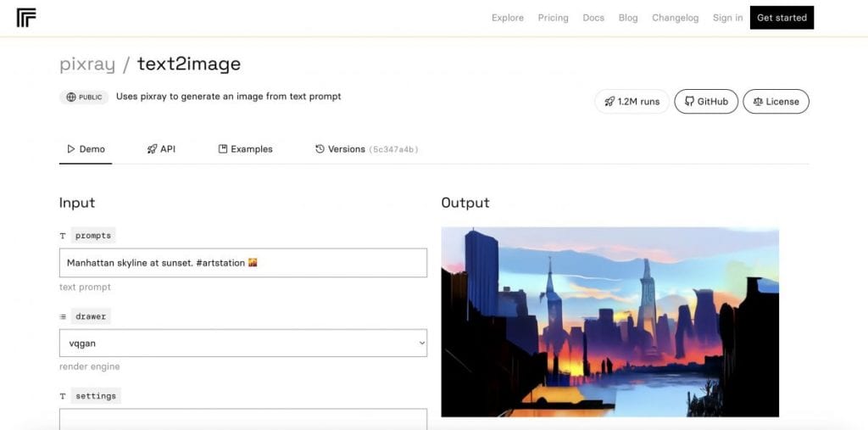
Task: Focus the prompts text input field
Action: [x=243, y=263]
